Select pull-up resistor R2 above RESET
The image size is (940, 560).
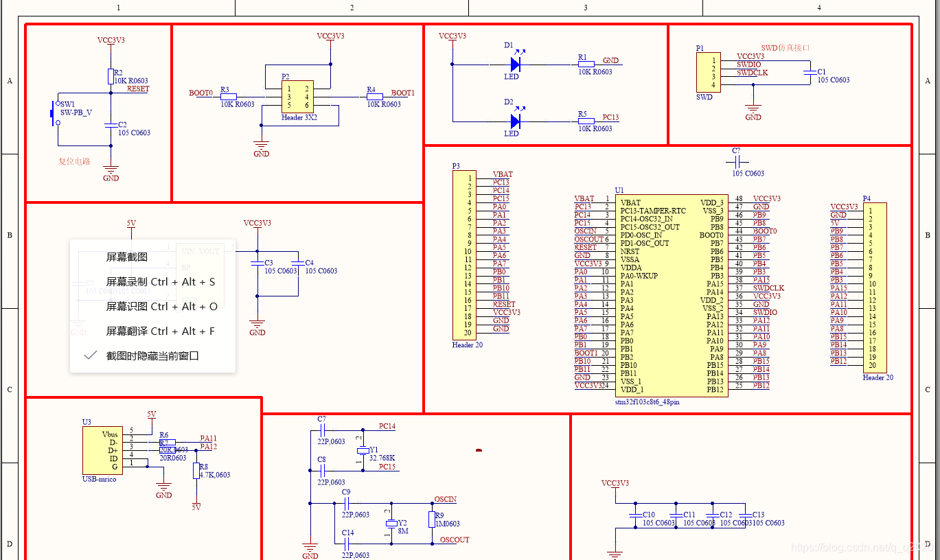110,76
